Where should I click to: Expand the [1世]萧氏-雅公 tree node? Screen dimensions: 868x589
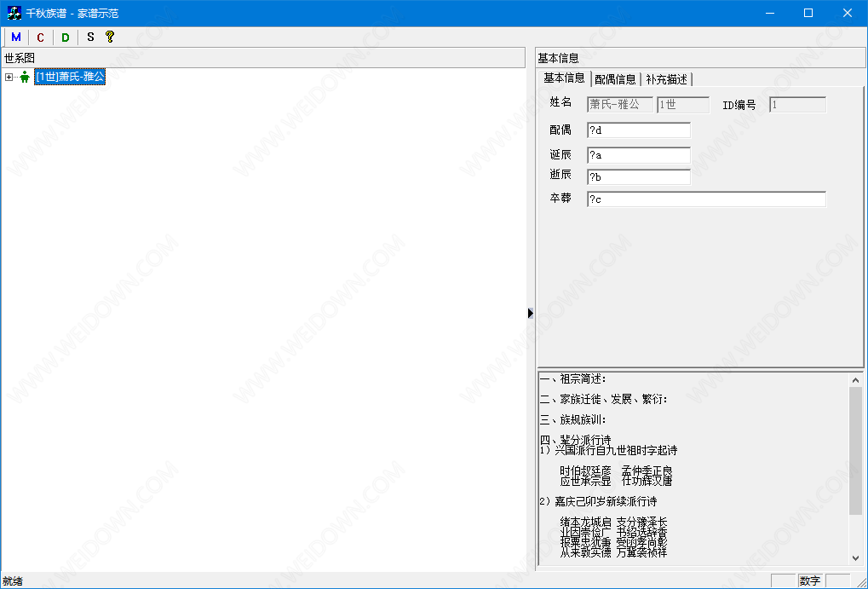click(x=9, y=77)
